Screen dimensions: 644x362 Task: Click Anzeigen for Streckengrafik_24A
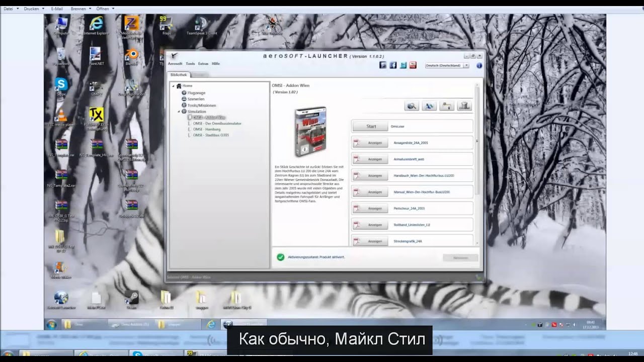point(370,241)
